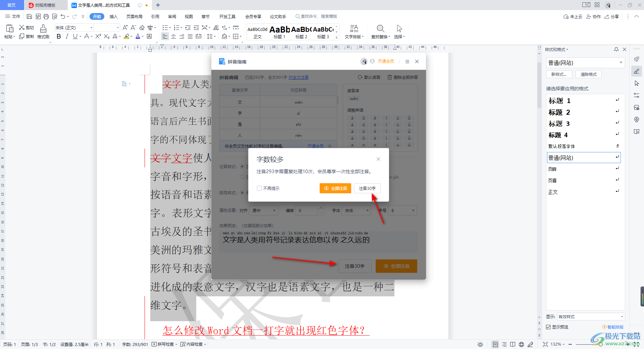Click the 分享 share button
This screenshot has width=644, height=349.
(x=611, y=16)
